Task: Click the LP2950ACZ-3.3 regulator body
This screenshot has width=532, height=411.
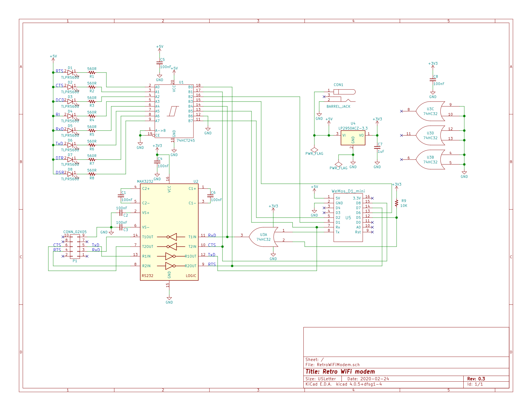Action: (353, 138)
